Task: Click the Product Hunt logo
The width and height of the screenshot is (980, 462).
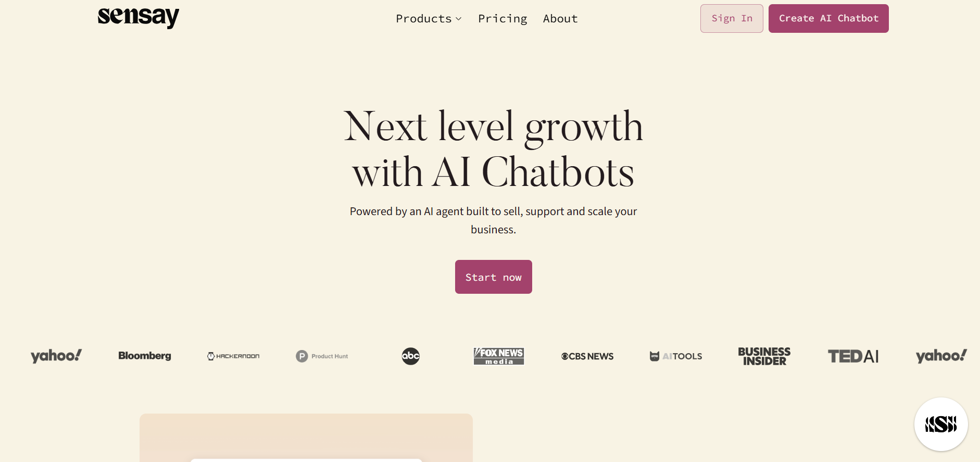Action: click(322, 356)
